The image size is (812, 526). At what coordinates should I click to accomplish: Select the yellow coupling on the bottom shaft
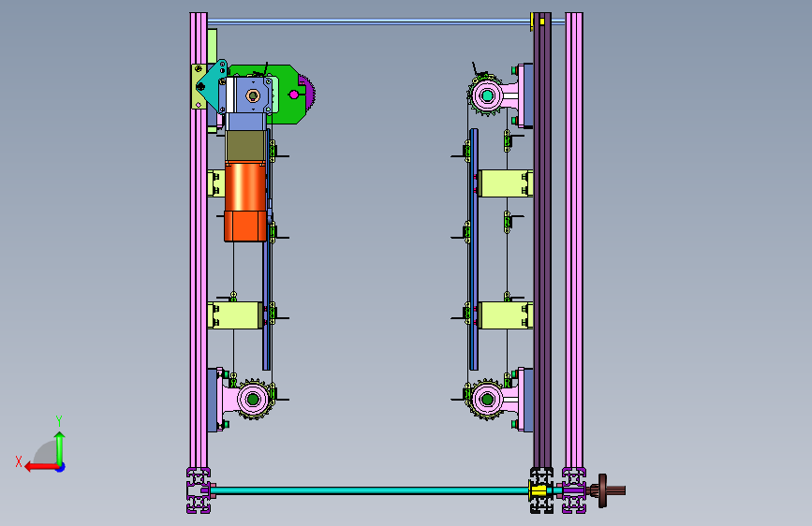(x=539, y=490)
